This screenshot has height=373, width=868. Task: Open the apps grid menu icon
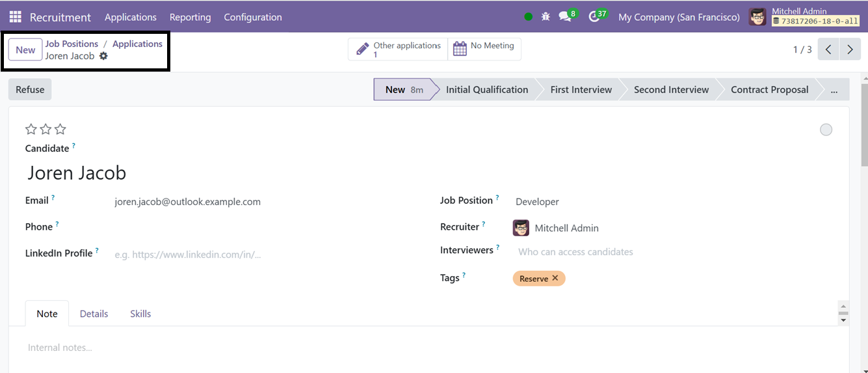[15, 17]
